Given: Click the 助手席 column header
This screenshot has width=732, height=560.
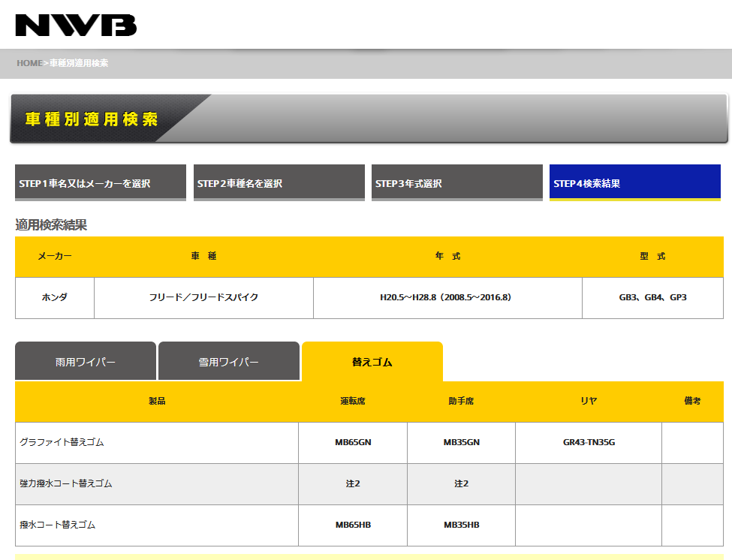Looking at the screenshot, I should (461, 402).
